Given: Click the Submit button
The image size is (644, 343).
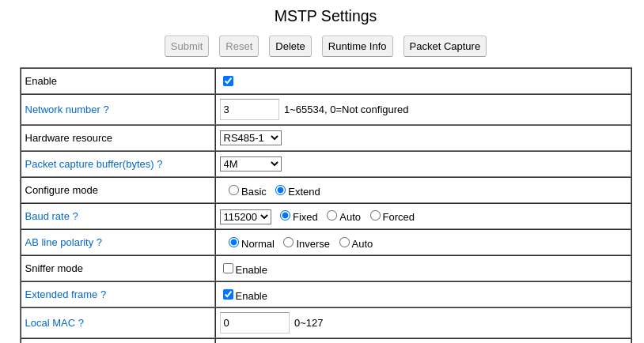Looking at the screenshot, I should (187, 47).
